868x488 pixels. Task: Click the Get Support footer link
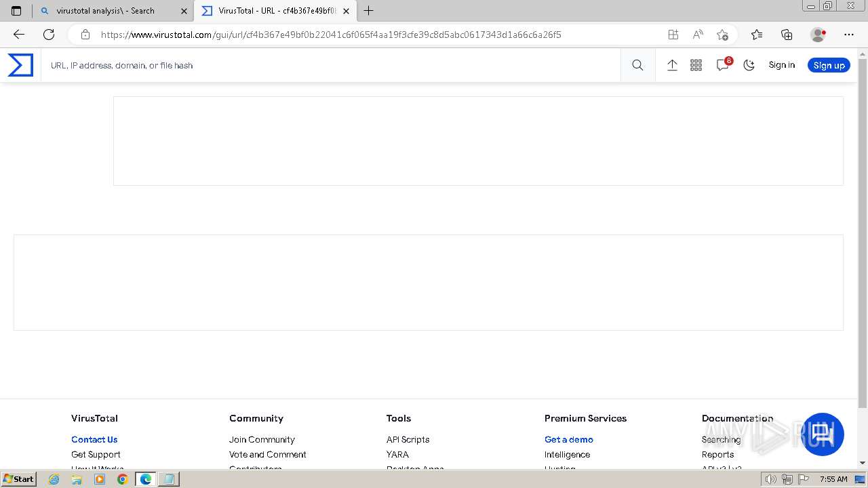[x=96, y=454]
